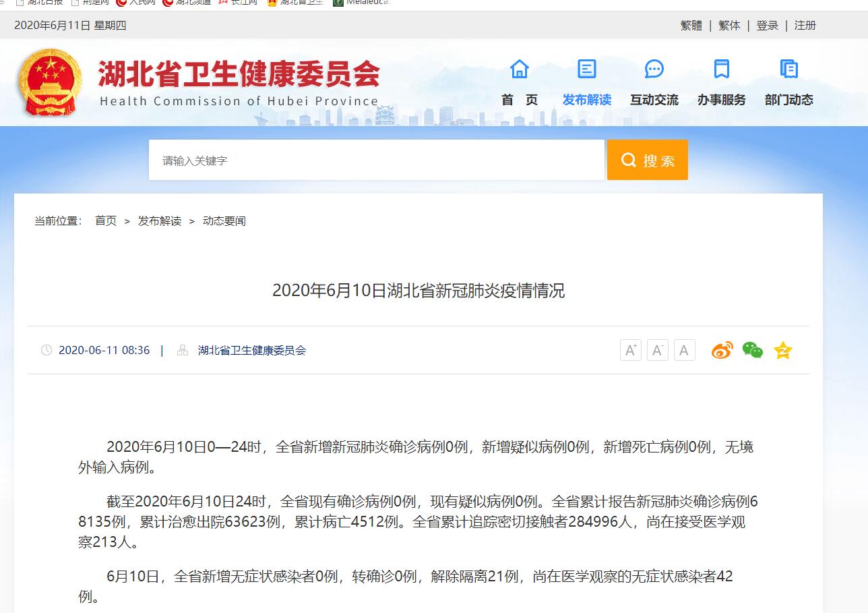This screenshot has width=868, height=613.
Task: Share article via WeChat icon
Action: 752,350
